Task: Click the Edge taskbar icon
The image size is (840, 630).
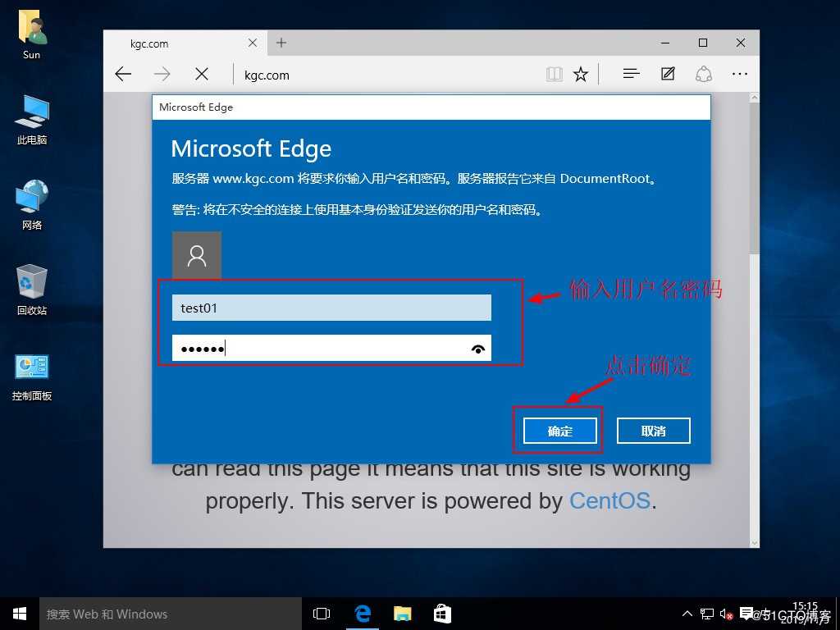Action: [362, 614]
